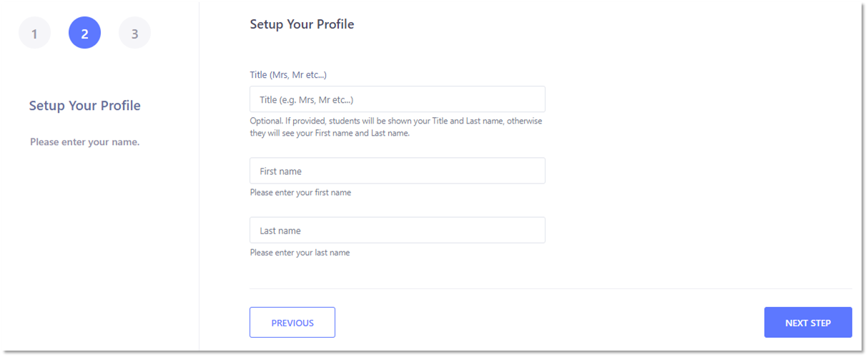
Task: Click into the Last name field
Action: click(x=397, y=230)
